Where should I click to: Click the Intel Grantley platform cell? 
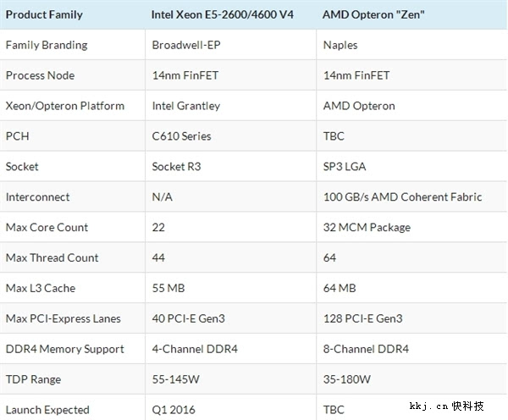coord(185,106)
